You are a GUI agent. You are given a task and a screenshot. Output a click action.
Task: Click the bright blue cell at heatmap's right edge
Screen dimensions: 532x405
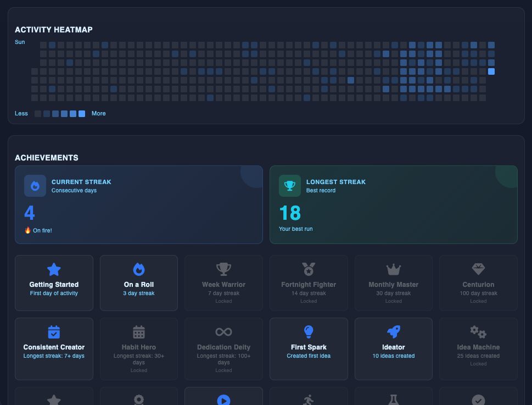[491, 71]
